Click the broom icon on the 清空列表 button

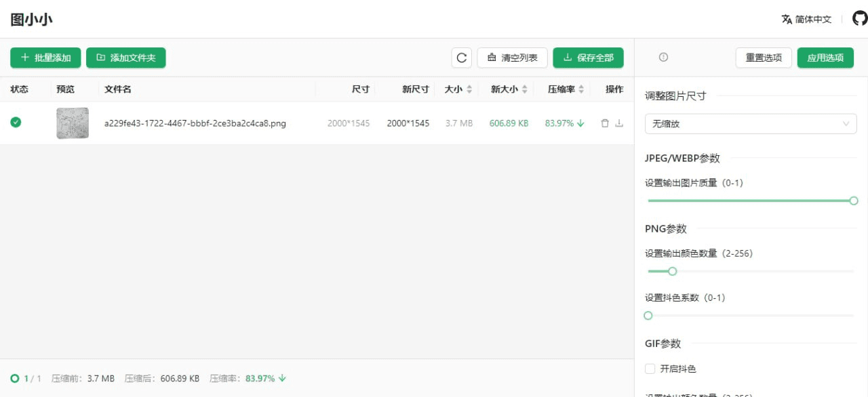(x=490, y=58)
